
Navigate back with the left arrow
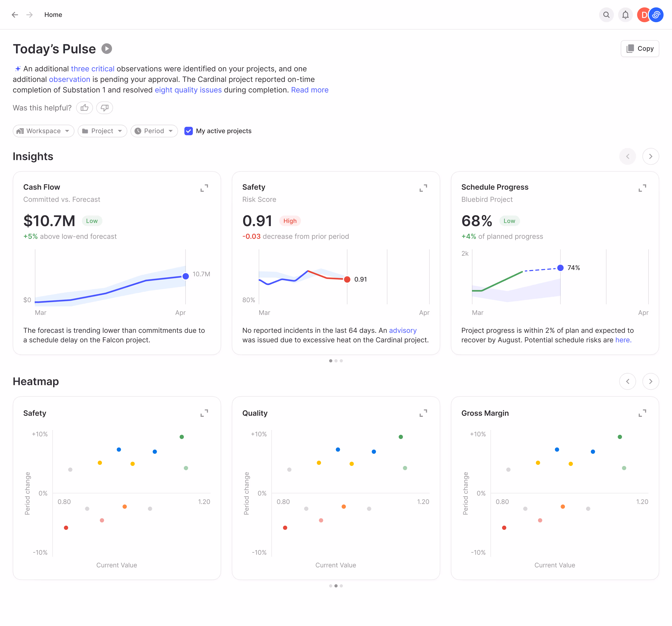(x=15, y=15)
